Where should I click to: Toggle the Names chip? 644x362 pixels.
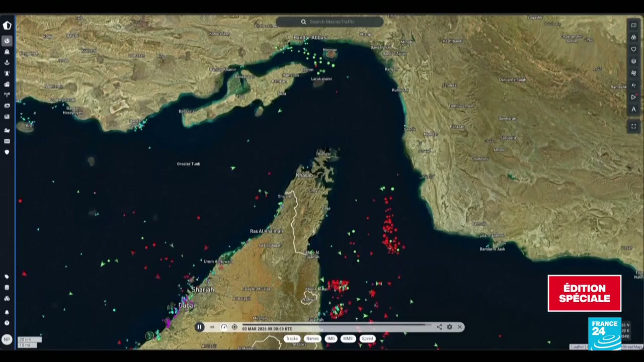[312, 338]
